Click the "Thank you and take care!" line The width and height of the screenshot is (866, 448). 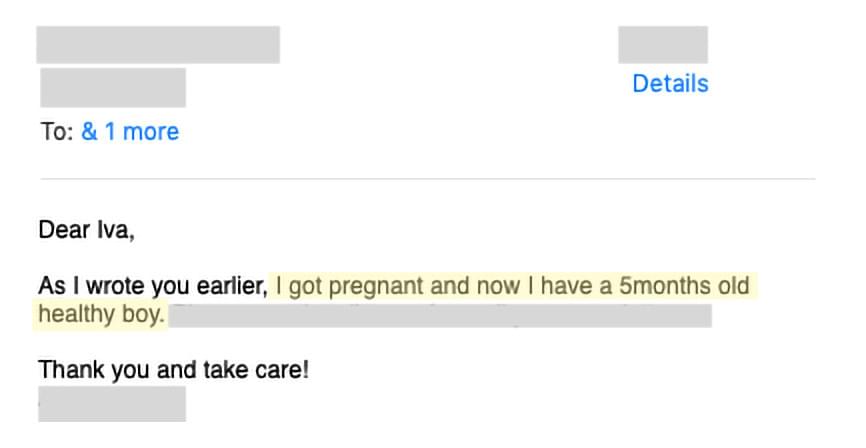[x=173, y=370]
